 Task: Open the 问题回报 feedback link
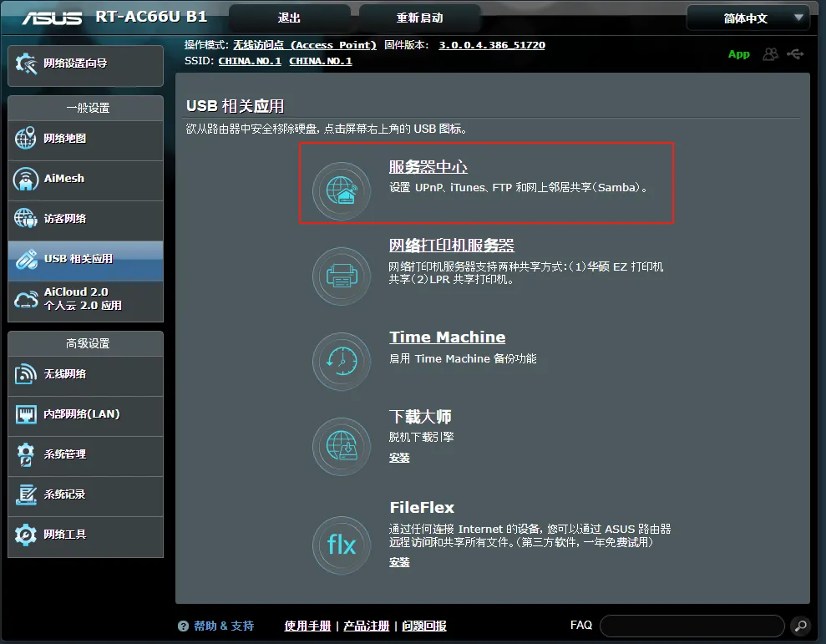424,626
